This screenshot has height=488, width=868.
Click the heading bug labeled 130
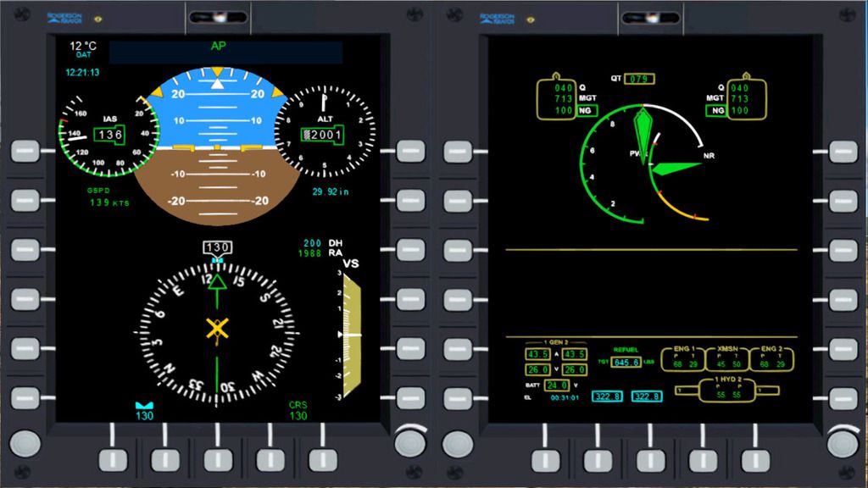pyautogui.click(x=218, y=248)
